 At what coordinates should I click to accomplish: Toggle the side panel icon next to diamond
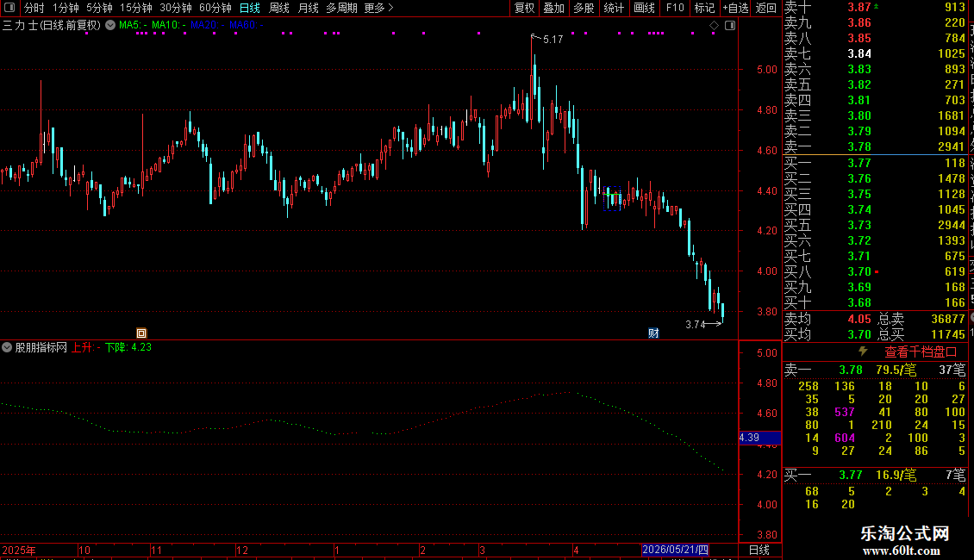click(x=730, y=25)
